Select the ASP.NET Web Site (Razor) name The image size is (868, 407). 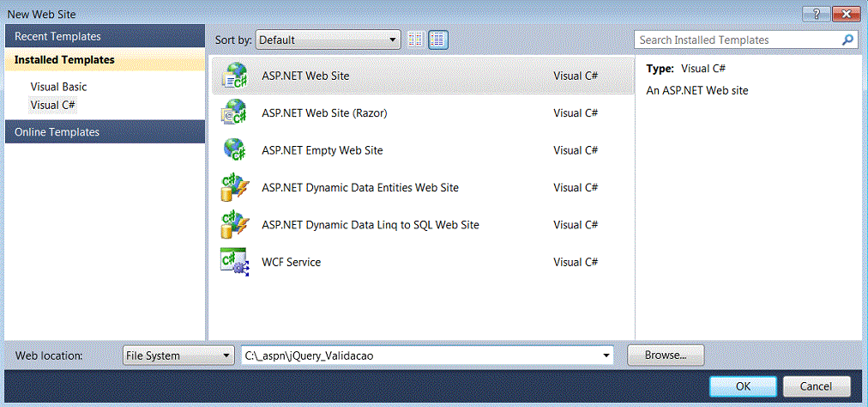pos(324,113)
